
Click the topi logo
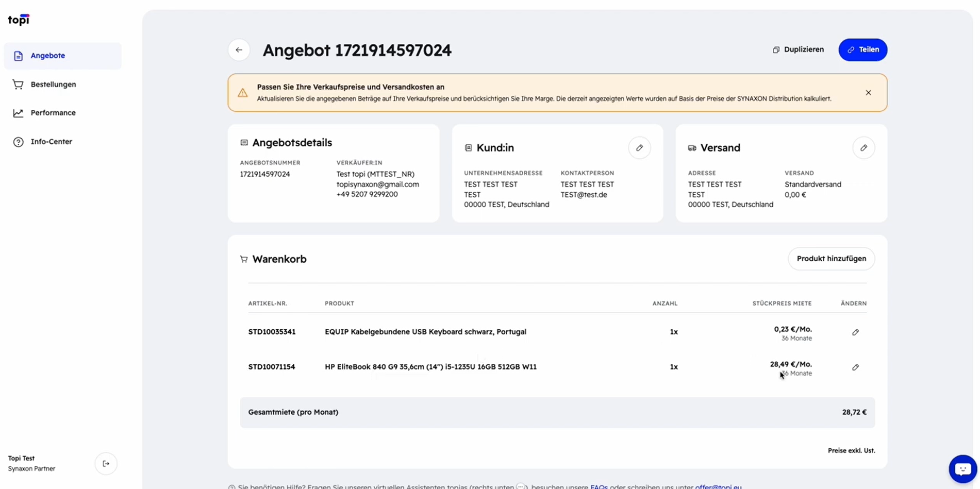19,20
